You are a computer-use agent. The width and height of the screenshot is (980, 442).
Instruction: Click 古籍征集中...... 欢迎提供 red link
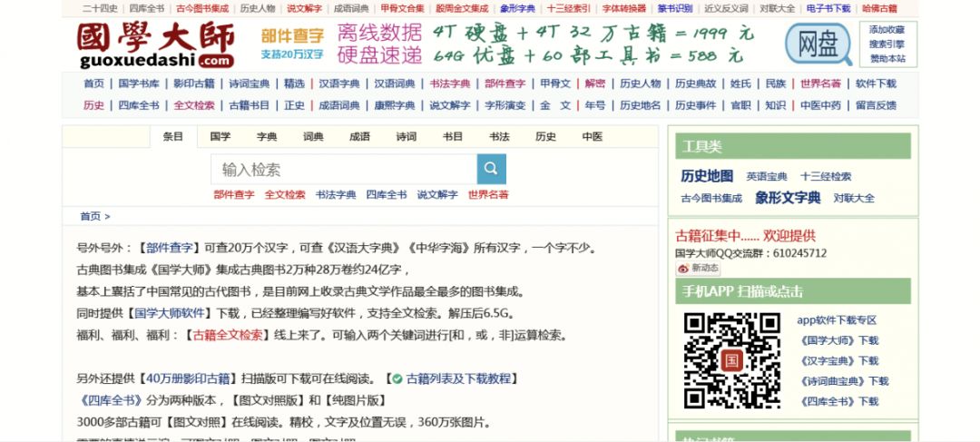coord(745,236)
